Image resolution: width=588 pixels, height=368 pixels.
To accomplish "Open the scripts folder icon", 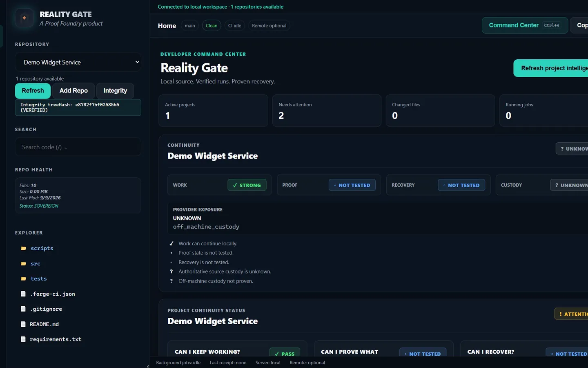I will pyautogui.click(x=24, y=249).
